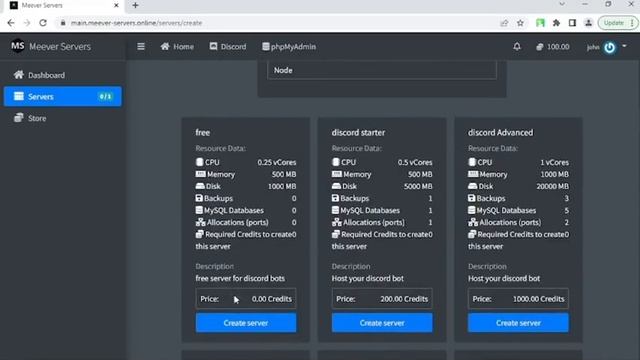Click the 20000 MB disk value

coord(552,186)
